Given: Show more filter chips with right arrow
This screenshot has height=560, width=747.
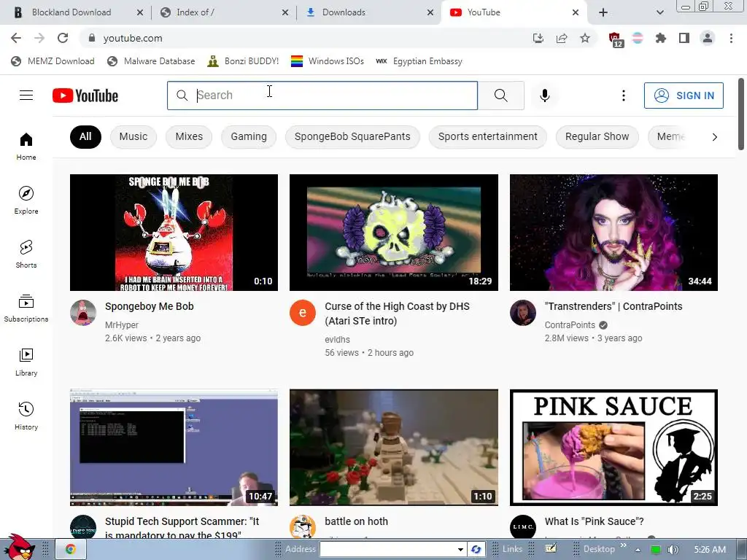Looking at the screenshot, I should 714,137.
